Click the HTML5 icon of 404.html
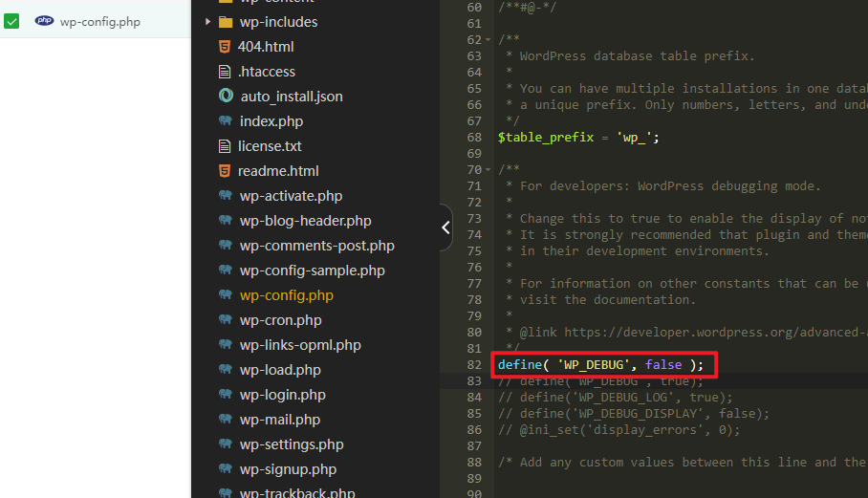The image size is (868, 498). [225, 47]
